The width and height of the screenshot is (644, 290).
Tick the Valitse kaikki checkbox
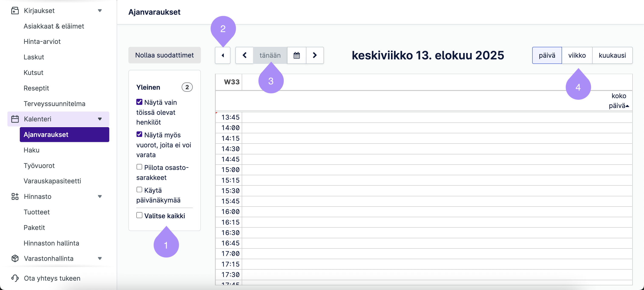click(139, 215)
